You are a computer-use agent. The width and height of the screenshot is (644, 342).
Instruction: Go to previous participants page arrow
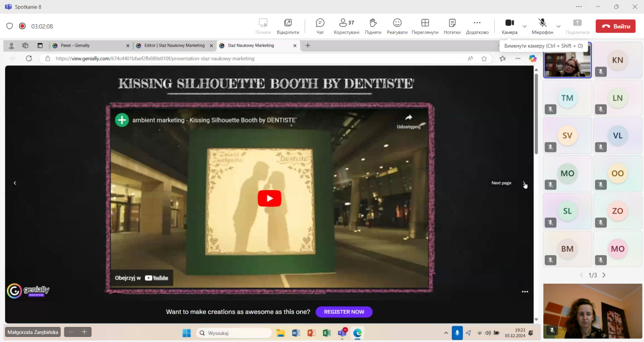582,275
